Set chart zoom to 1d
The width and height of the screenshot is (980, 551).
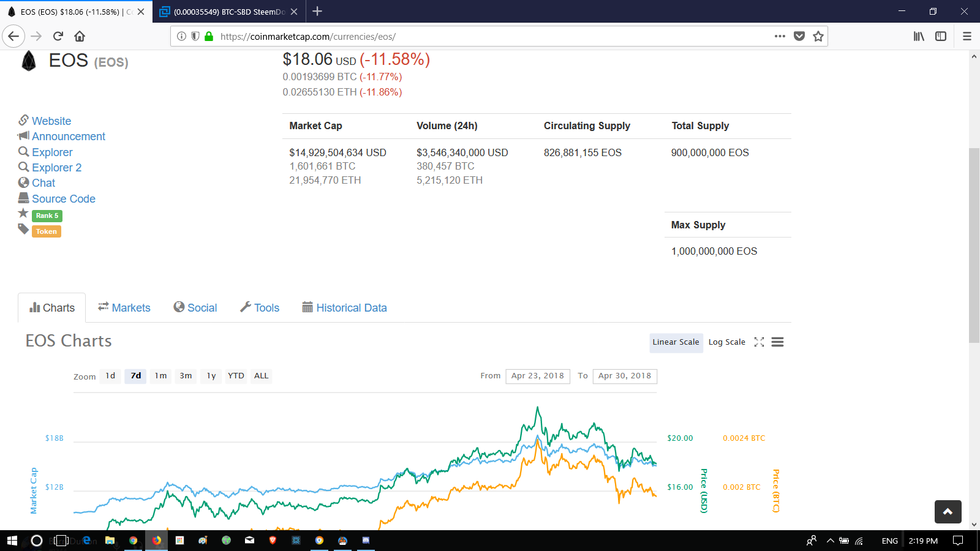tap(110, 376)
